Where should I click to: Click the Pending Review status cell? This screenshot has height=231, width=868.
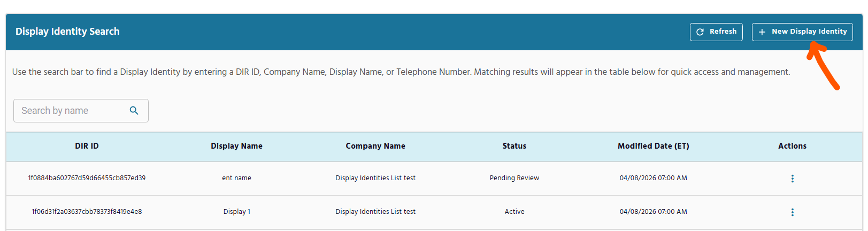tap(514, 178)
